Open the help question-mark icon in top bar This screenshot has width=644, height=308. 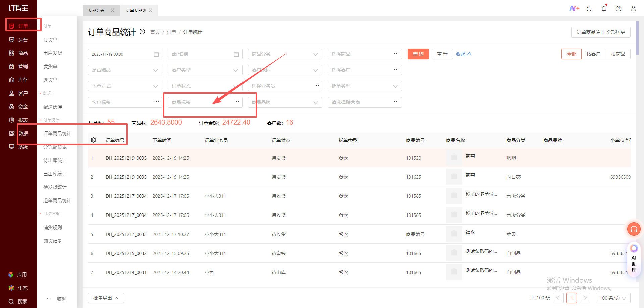tap(619, 9)
